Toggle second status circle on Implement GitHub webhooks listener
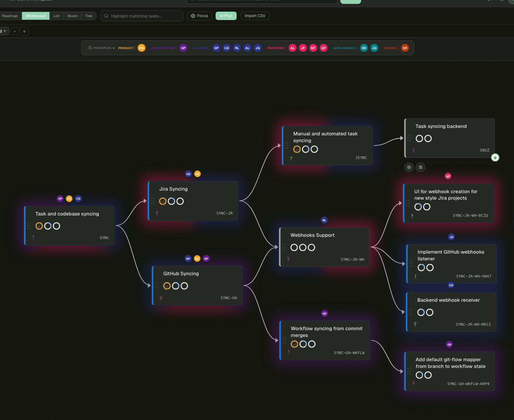 pos(430,268)
